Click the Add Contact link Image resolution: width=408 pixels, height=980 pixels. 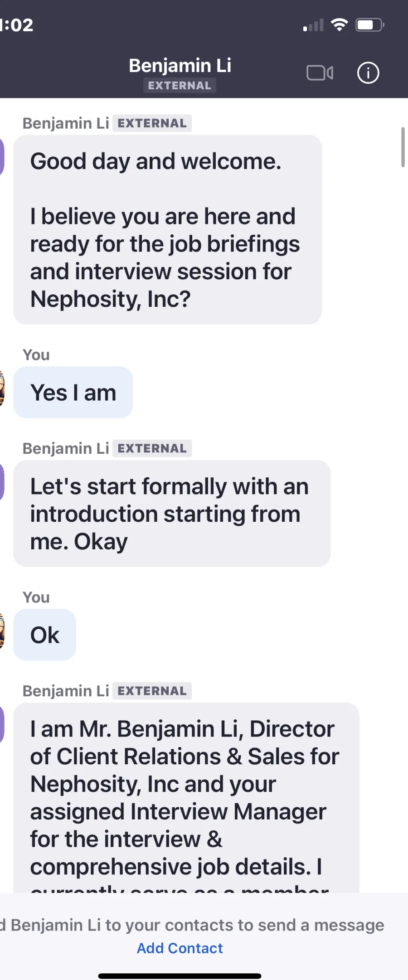click(180, 948)
